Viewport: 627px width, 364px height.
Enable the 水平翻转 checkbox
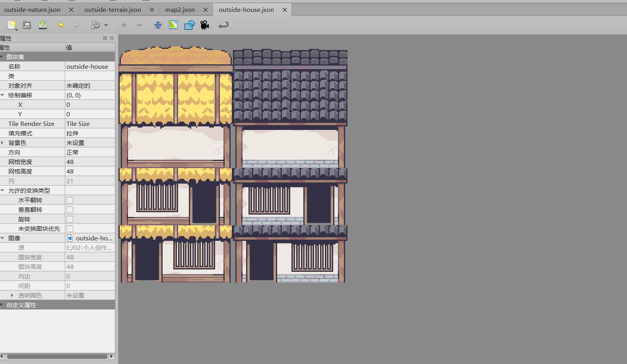[70, 200]
